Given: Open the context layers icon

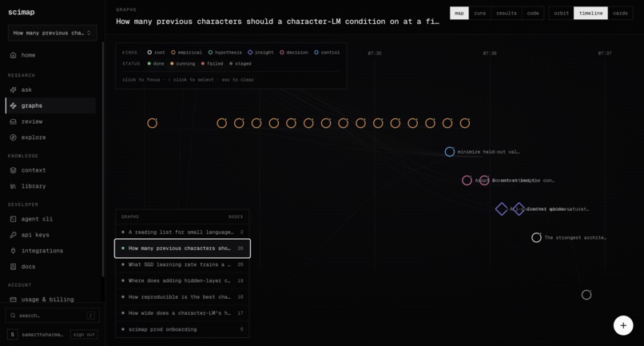Looking at the screenshot, I should click(x=13, y=170).
